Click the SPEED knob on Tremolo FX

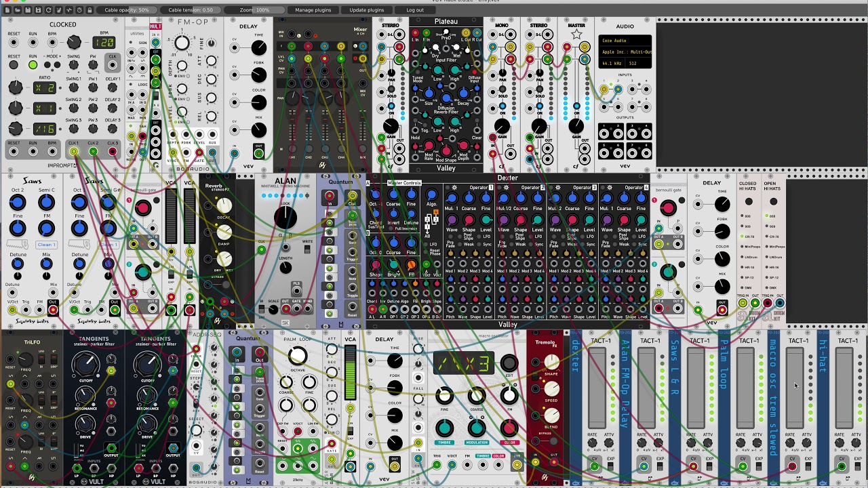tap(552, 388)
